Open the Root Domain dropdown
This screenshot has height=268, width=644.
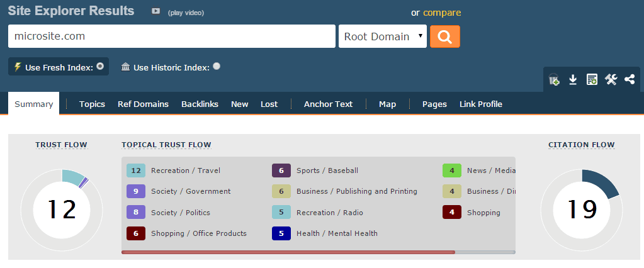383,36
